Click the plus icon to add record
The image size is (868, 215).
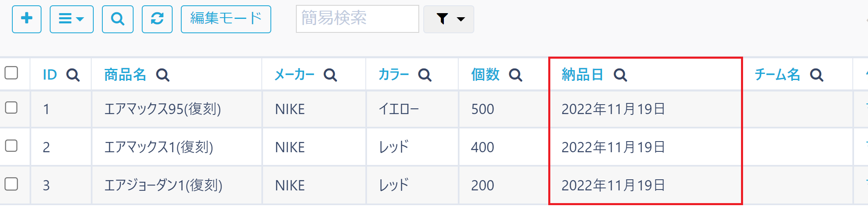(x=27, y=19)
